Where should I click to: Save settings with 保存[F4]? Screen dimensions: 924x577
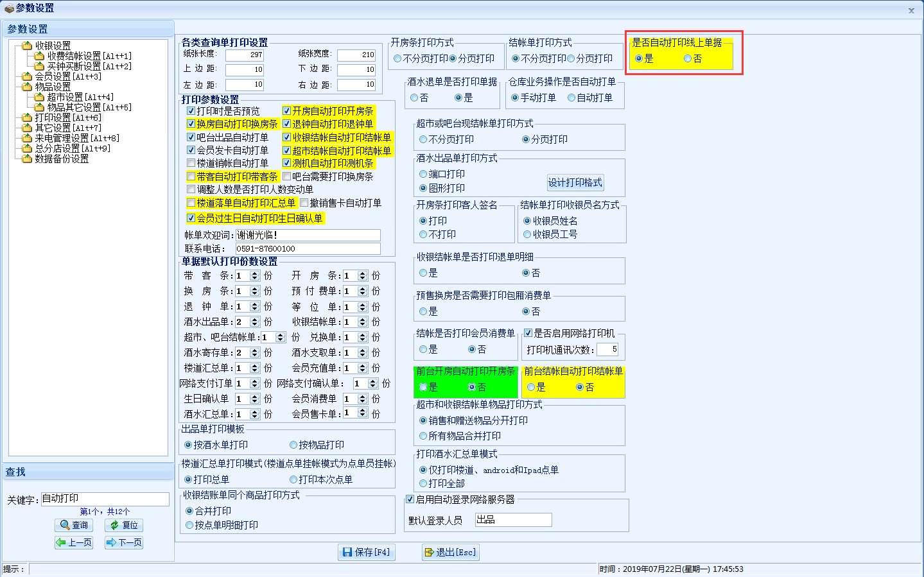(x=366, y=552)
